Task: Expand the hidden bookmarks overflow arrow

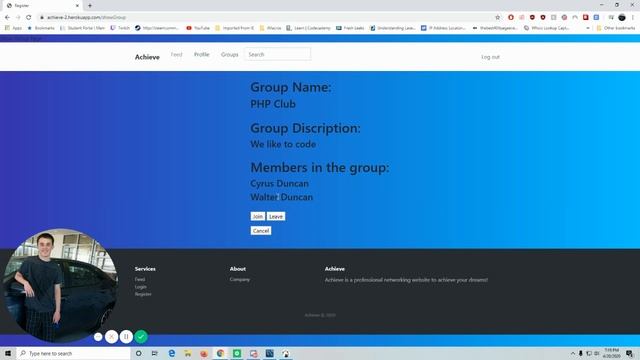Action: coord(588,28)
